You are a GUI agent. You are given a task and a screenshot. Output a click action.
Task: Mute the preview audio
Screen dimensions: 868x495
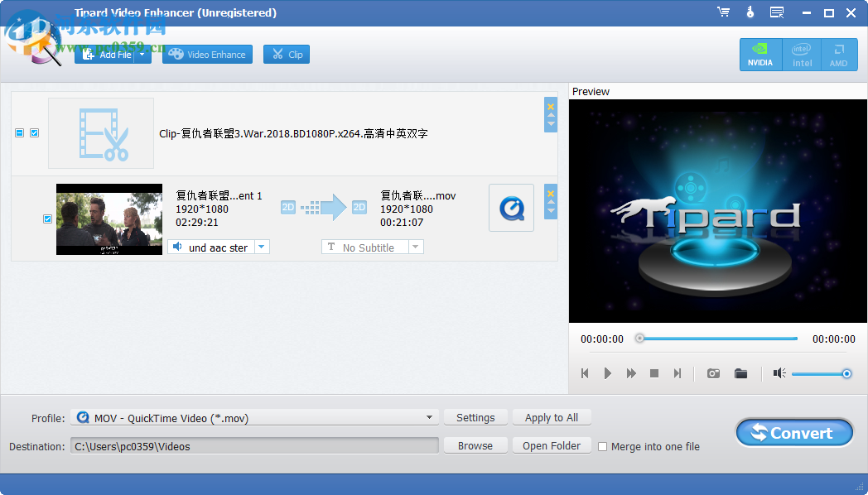[x=779, y=373]
